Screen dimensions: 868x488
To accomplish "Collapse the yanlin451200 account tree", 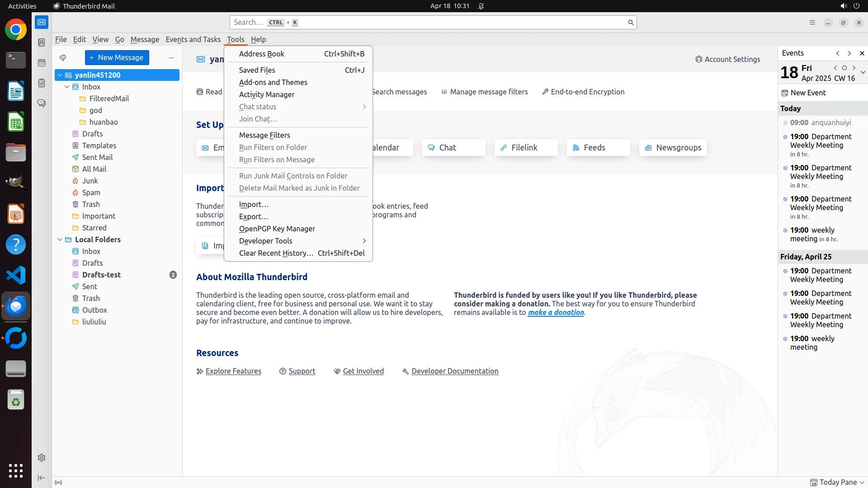I will 60,75.
